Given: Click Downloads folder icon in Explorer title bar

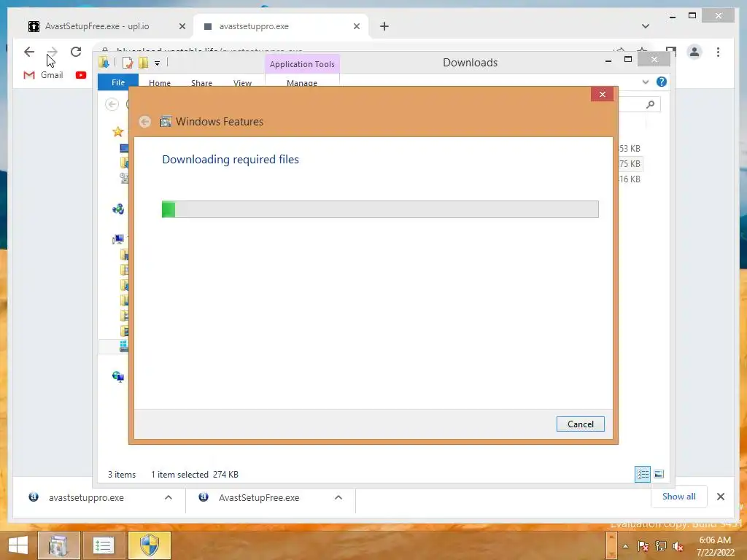Looking at the screenshot, I should [104, 63].
